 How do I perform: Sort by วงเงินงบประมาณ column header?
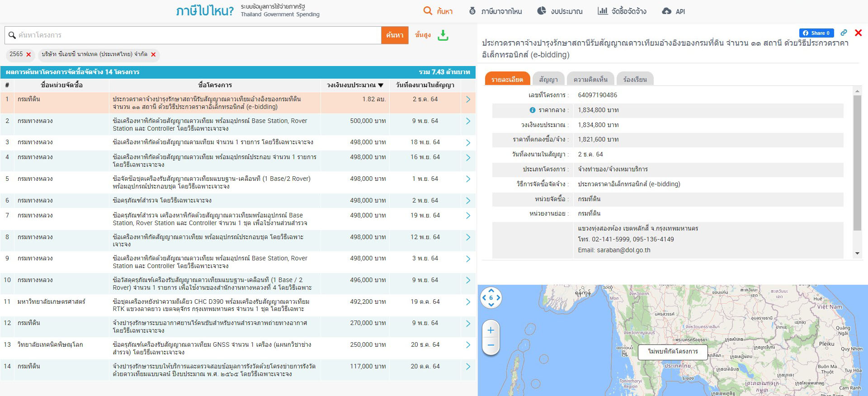(x=355, y=85)
